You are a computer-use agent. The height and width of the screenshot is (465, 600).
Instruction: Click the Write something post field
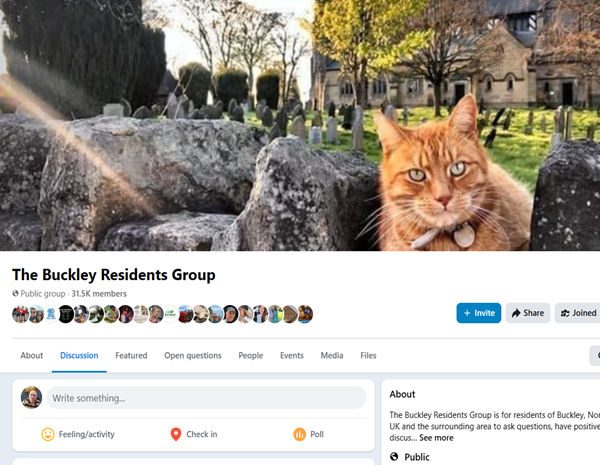click(207, 398)
